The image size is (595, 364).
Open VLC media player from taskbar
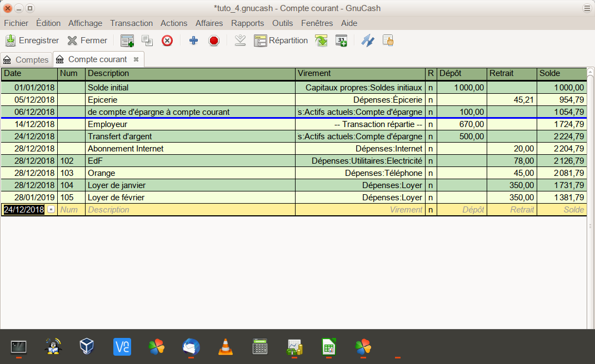coord(225,347)
